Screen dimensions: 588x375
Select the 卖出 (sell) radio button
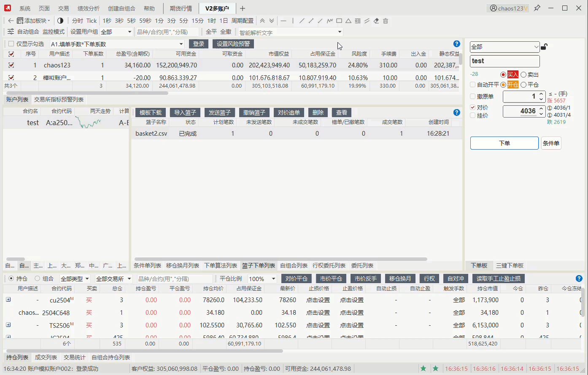click(x=523, y=75)
